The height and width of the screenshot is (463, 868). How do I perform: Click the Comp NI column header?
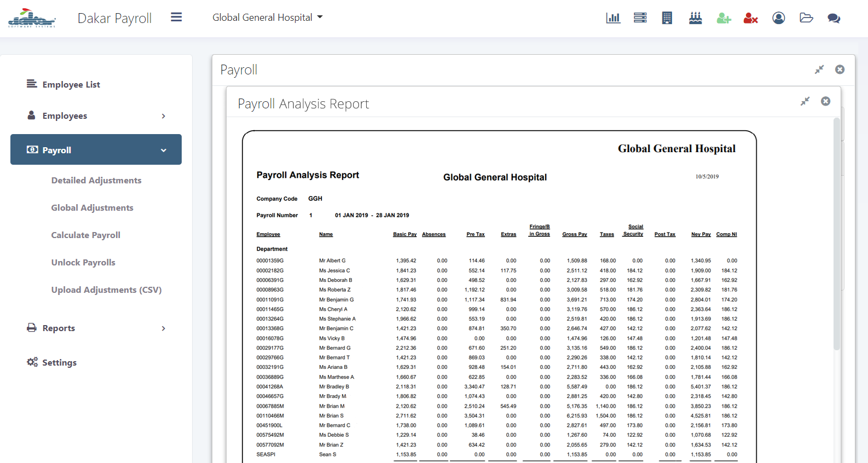[x=727, y=234]
